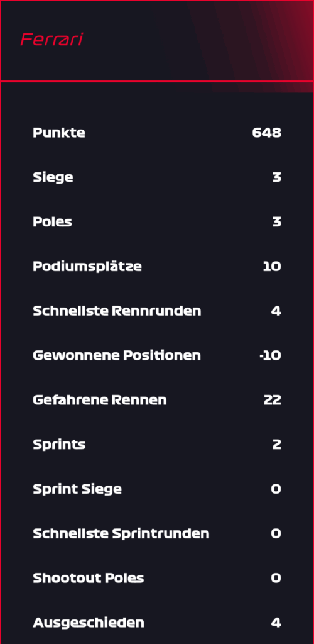Viewport: 314px width, 644px height.
Task: Click the 648 points value
Action: 267,133
